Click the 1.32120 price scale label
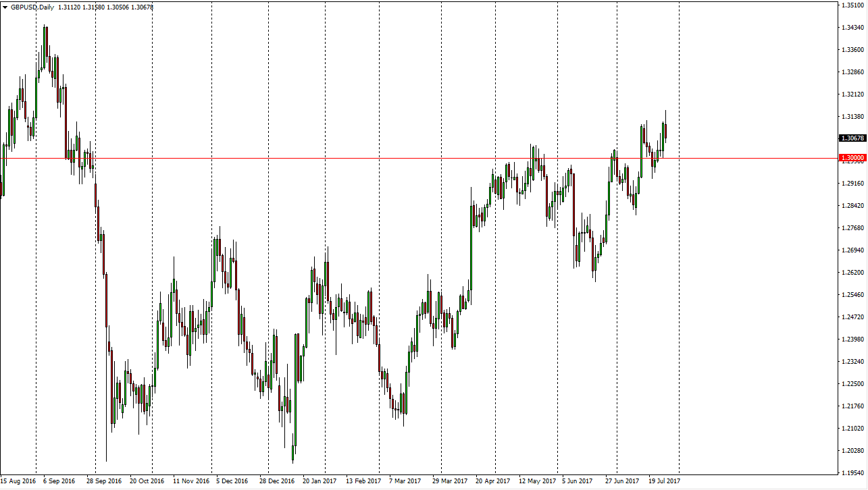The width and height of the screenshot is (868, 490). point(853,94)
